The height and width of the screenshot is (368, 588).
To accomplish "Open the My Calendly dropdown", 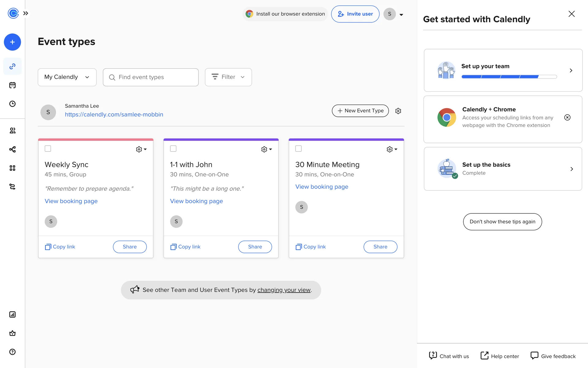I will [67, 77].
